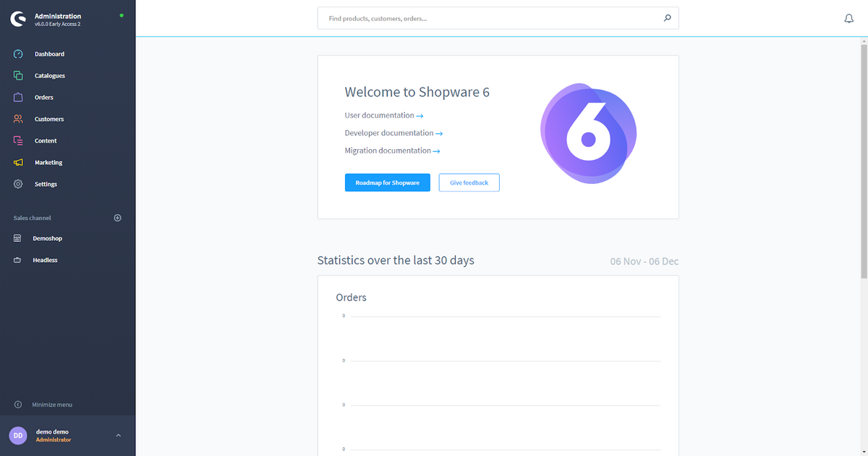Select the Content sidebar icon
Image resolution: width=868 pixels, height=456 pixels.
pyautogui.click(x=17, y=140)
